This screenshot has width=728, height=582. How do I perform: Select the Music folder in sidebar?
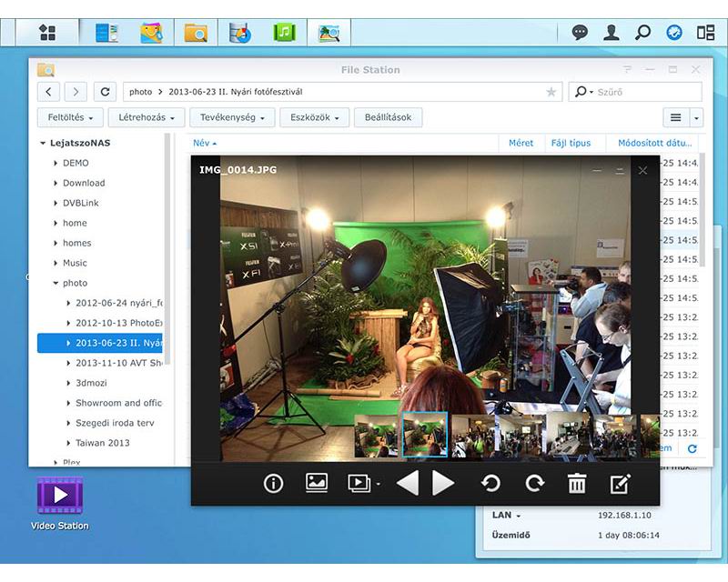75,263
